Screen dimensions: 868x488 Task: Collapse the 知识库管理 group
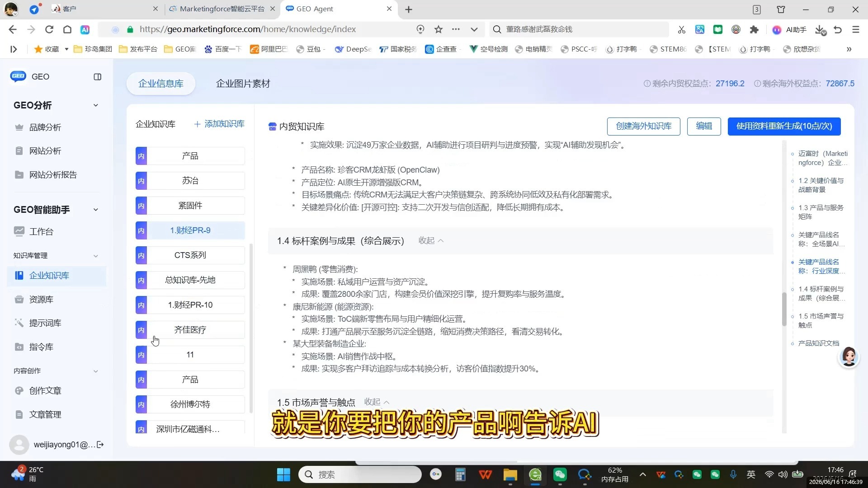click(95, 256)
